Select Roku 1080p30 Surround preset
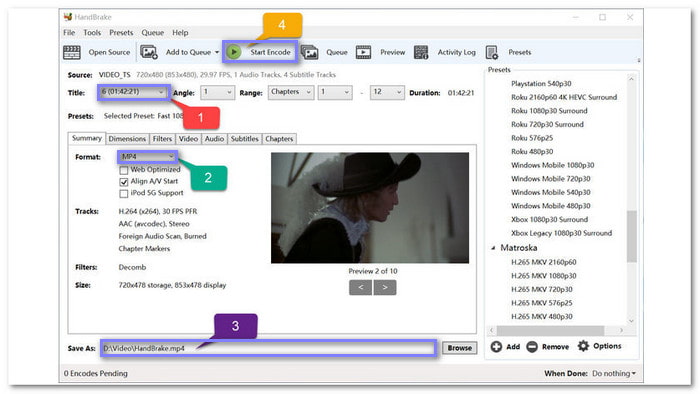The image size is (700, 394). tap(549, 111)
